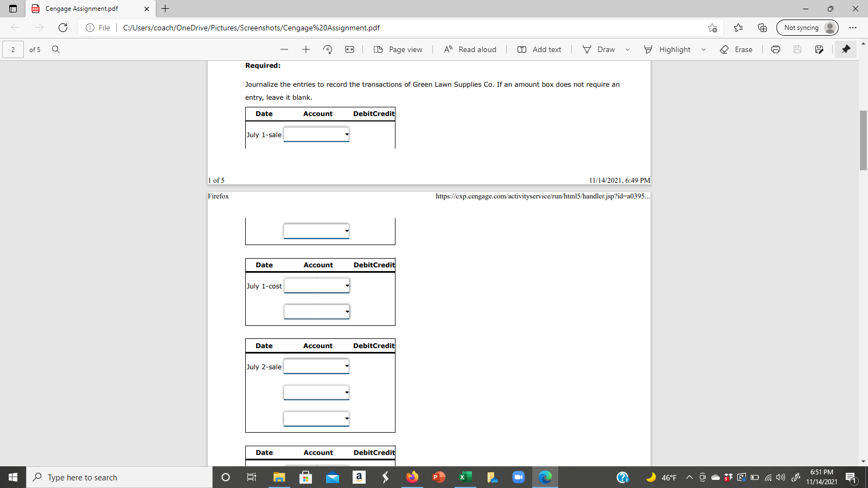The width and height of the screenshot is (868, 488).
Task: Fit the page to width
Action: click(x=349, y=49)
